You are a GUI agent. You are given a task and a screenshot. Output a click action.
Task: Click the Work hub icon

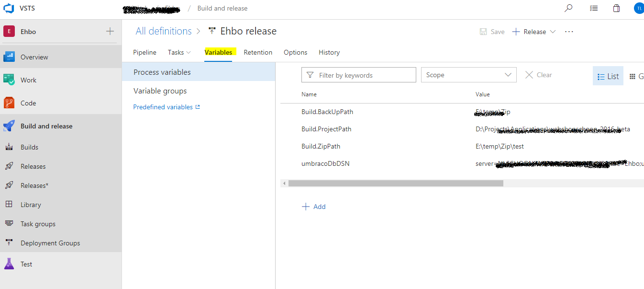[9, 80]
